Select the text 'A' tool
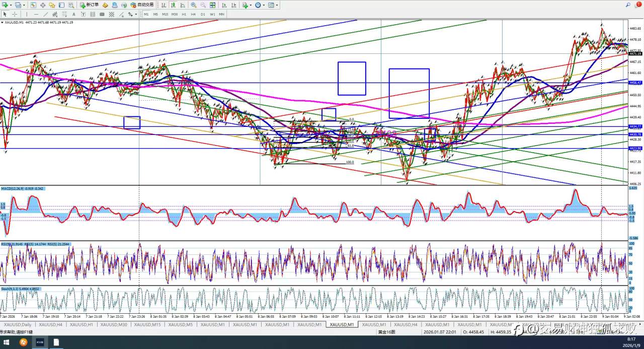Image resolution: width=644 pixels, height=349 pixels. pos(74,14)
